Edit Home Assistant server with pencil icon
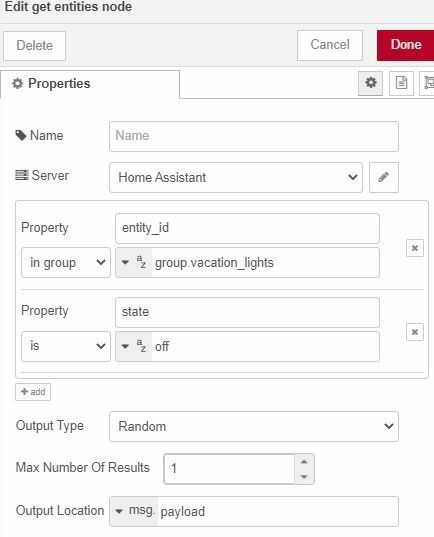Viewport: 434px width, 537px height. pyautogui.click(x=384, y=177)
